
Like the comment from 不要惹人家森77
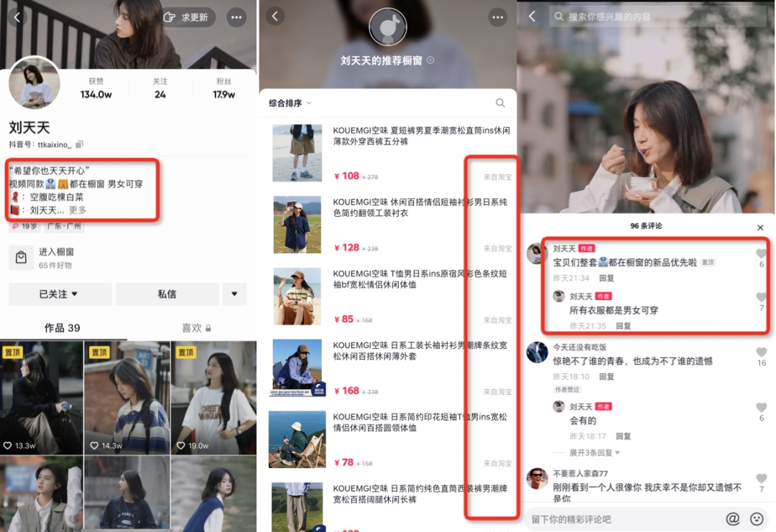(x=761, y=478)
